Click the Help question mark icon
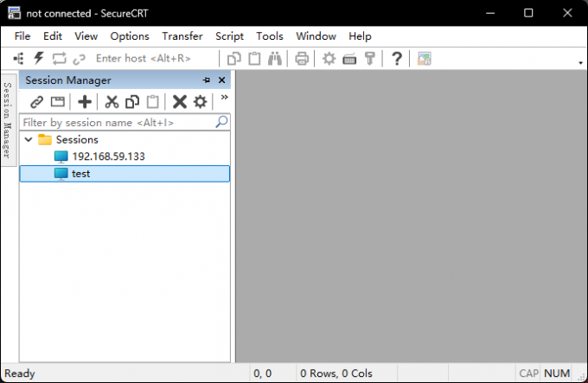 coord(397,59)
